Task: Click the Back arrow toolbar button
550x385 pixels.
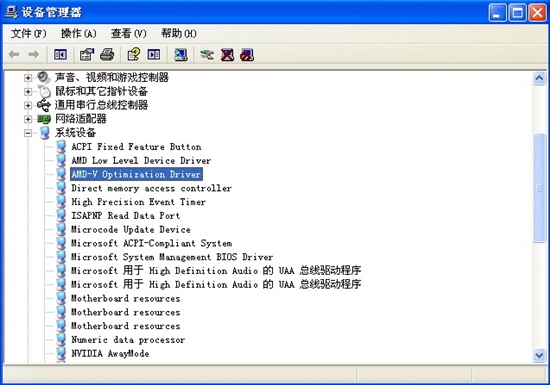Action: coord(14,55)
